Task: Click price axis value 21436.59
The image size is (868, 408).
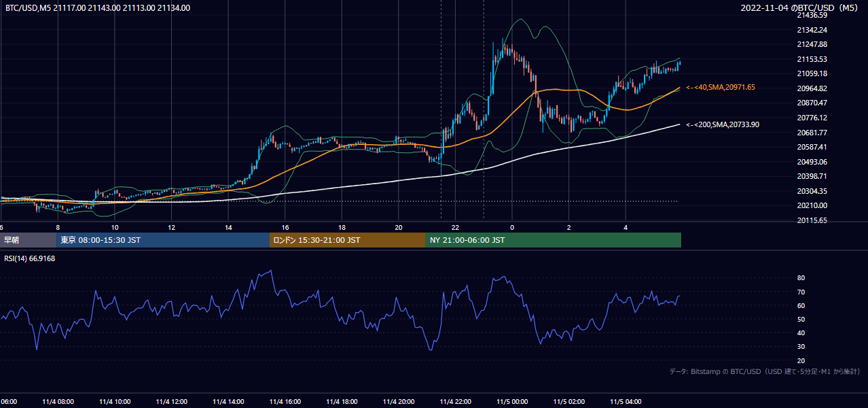Action: pos(812,15)
